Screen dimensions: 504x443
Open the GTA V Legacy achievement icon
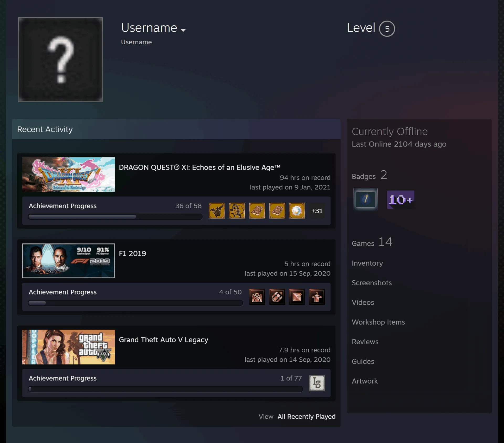317,383
